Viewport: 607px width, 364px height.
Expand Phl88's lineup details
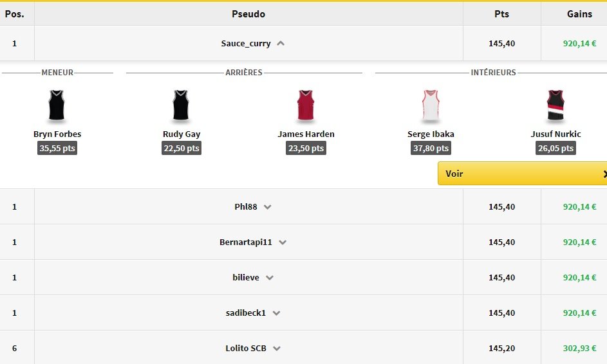click(x=268, y=207)
